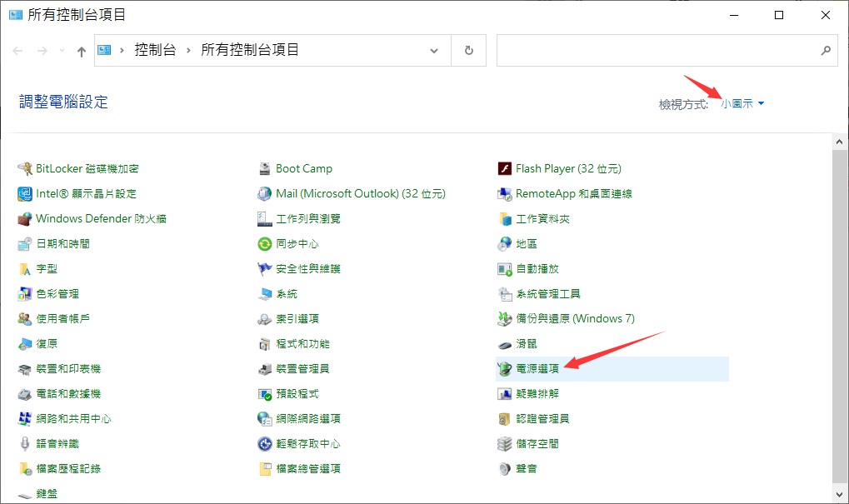Open the BitLocker 磁碟機加密 icon
The image size is (849, 504).
25,169
